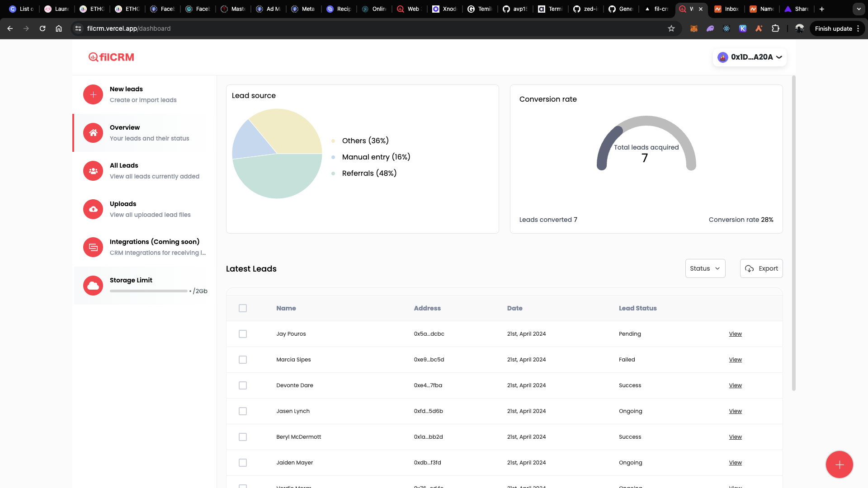The width and height of the screenshot is (868, 488).
Task: Switch to the zed-i GitHub tab
Action: click(x=586, y=9)
